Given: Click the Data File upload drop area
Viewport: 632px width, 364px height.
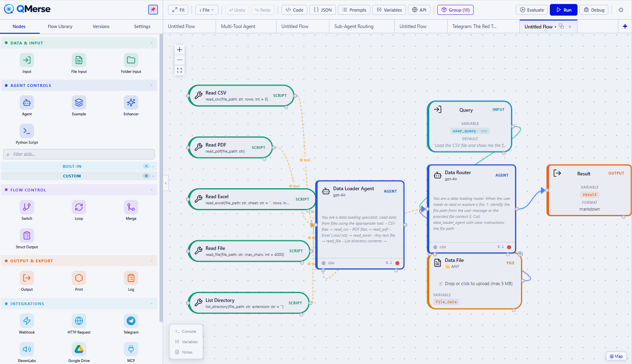Looking at the screenshot, I should 475,284.
